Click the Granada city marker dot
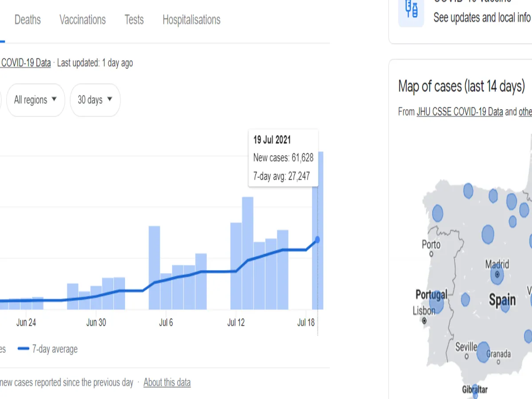 (x=498, y=362)
